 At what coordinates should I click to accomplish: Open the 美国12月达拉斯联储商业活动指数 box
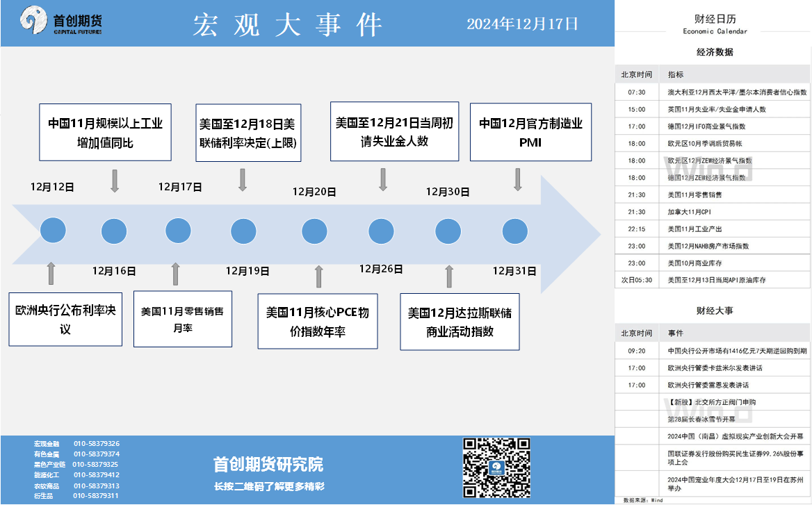[x=460, y=322]
